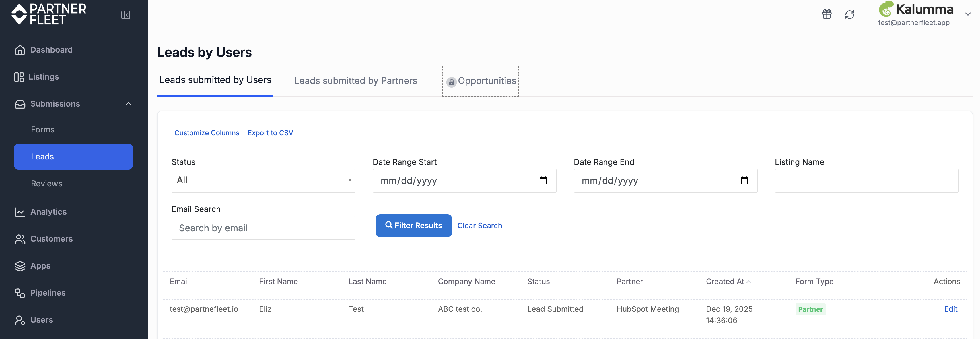
Task: Switch to Leads submitted by Users tab
Action: [x=215, y=80]
